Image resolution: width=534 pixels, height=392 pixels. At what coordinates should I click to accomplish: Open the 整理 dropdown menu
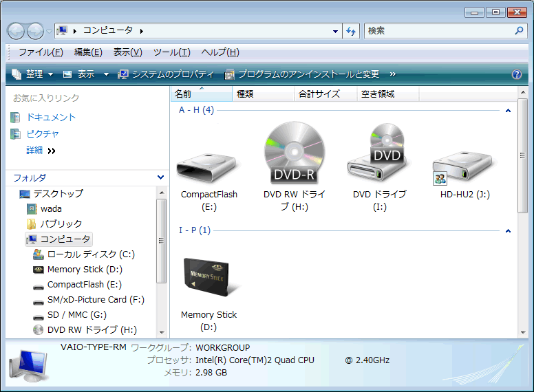(33, 74)
